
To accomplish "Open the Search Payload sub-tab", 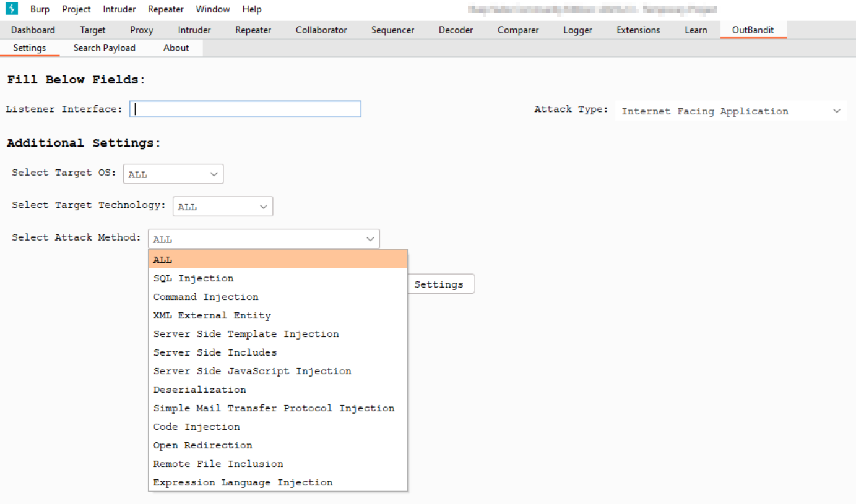I will (x=104, y=48).
